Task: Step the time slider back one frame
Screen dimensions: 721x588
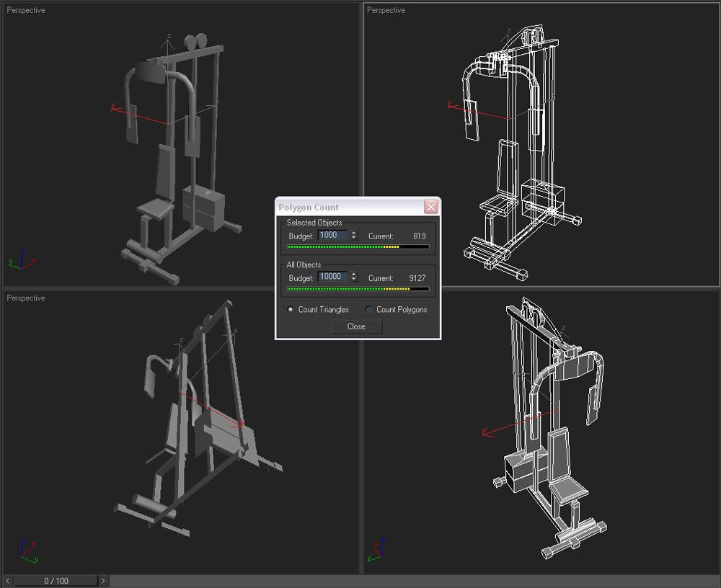Action: point(7,581)
